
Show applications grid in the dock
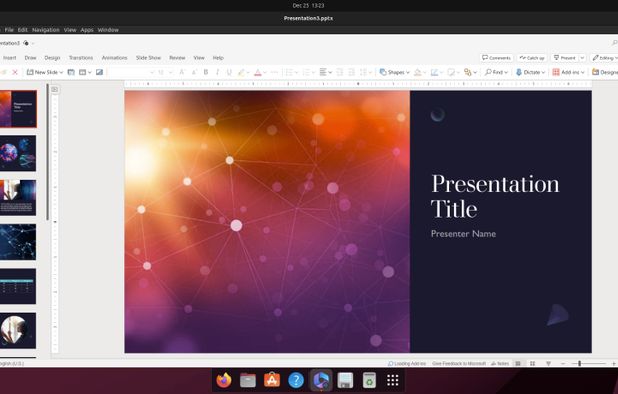tap(393, 380)
